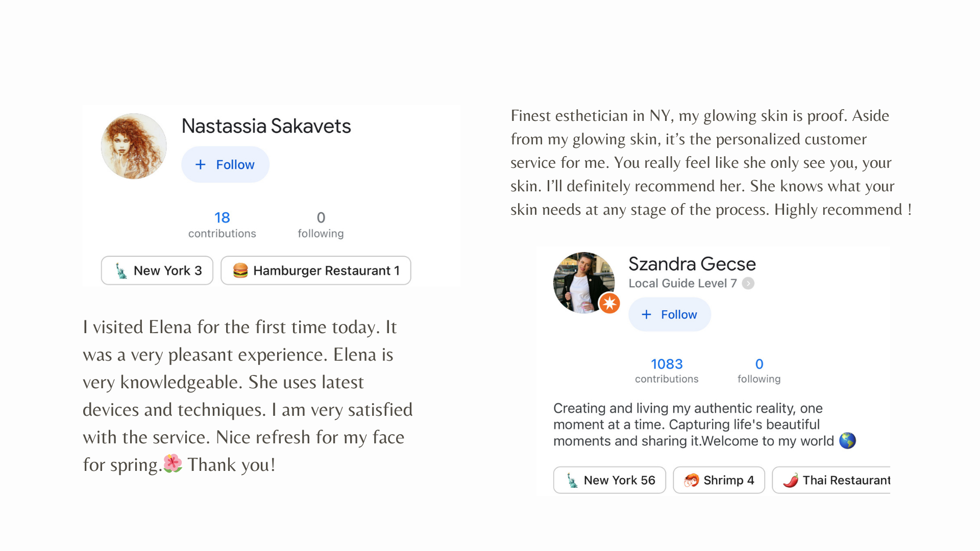Open Nastassia Sakavets' profile picture

(x=134, y=146)
